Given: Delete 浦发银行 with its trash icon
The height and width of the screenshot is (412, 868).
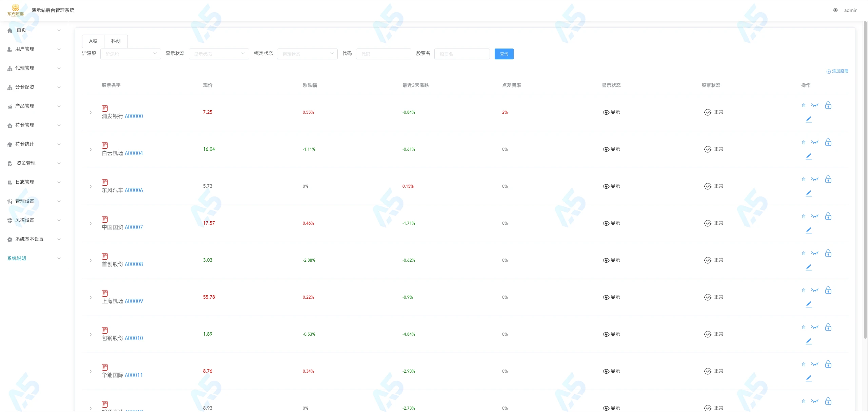Looking at the screenshot, I should tap(803, 106).
